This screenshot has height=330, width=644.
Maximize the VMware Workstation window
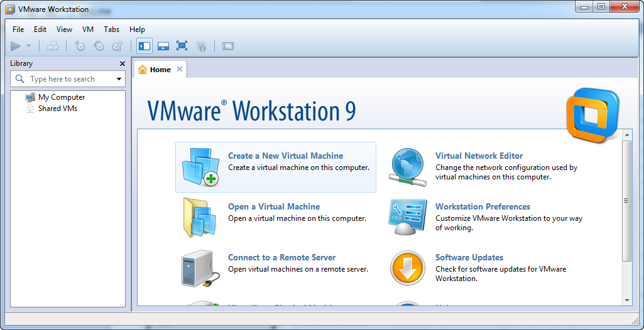tap(602, 6)
